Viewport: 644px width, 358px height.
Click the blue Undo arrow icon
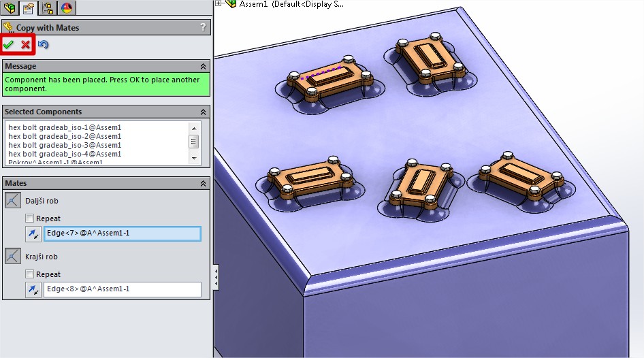click(44, 44)
